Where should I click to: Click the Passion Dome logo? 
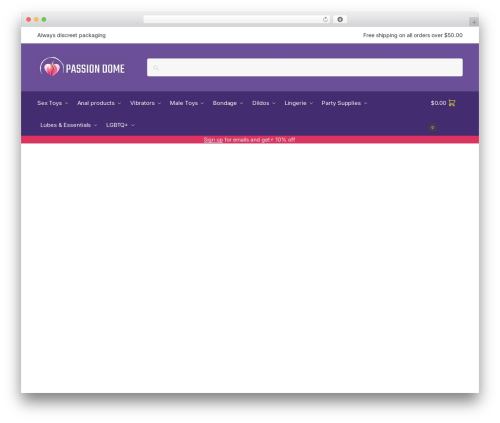[82, 67]
